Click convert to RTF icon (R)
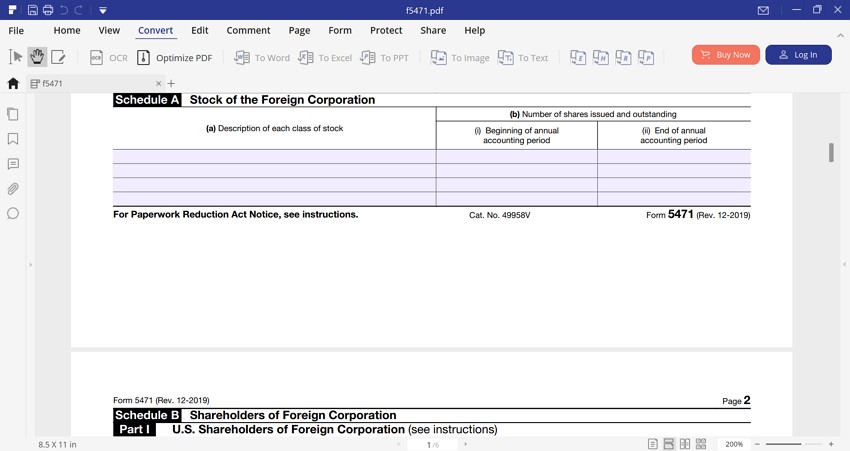The height and width of the screenshot is (451, 850). click(x=623, y=57)
